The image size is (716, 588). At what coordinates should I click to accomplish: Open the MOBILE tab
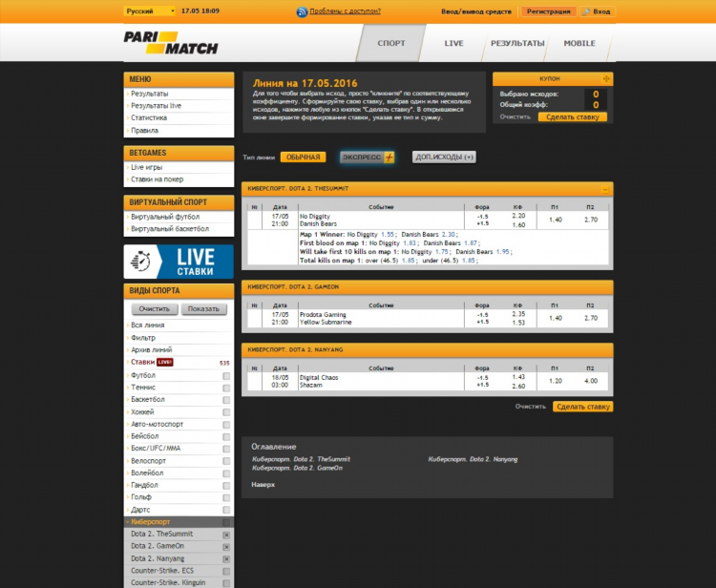pos(579,43)
